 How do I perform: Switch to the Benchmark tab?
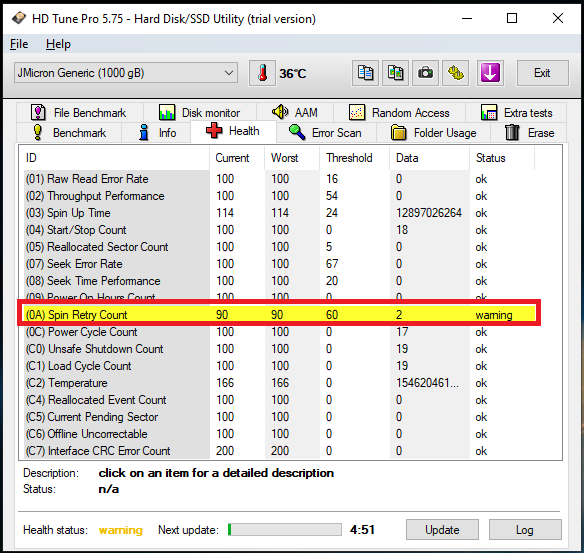pyautogui.click(x=69, y=133)
